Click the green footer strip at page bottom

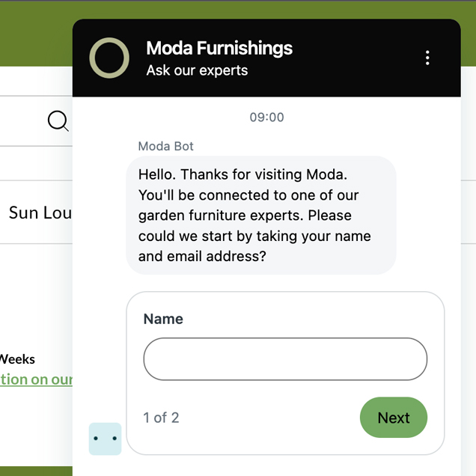(x=36, y=472)
